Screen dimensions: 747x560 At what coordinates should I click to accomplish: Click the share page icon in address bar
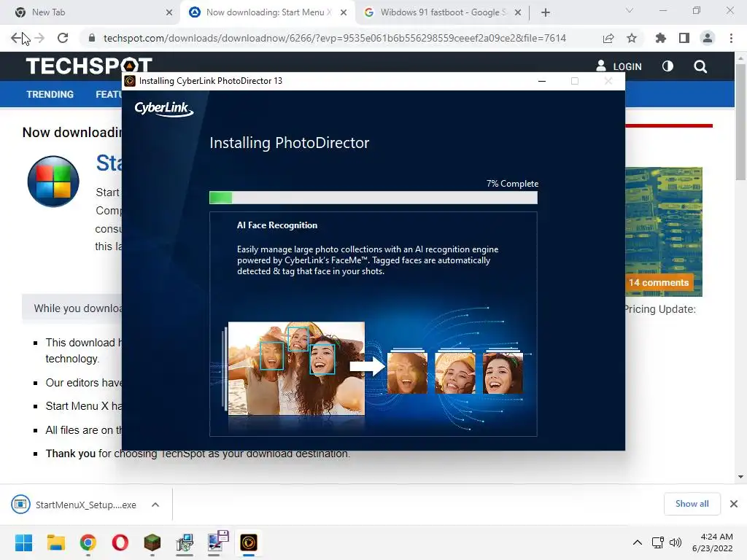pyautogui.click(x=608, y=38)
